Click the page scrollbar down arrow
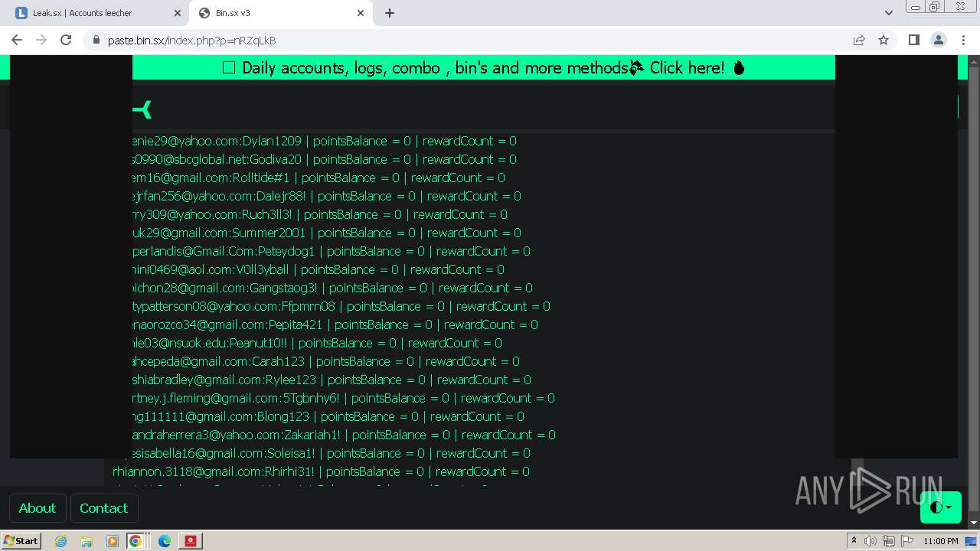Image resolution: width=980 pixels, height=551 pixels. 973,523
